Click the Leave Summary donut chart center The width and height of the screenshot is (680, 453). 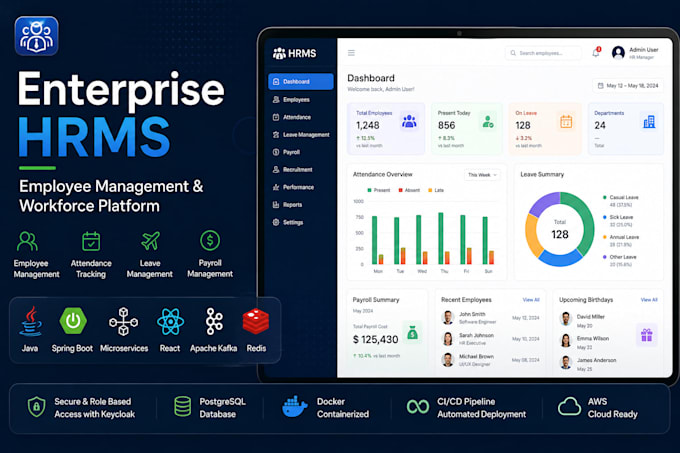click(x=559, y=229)
